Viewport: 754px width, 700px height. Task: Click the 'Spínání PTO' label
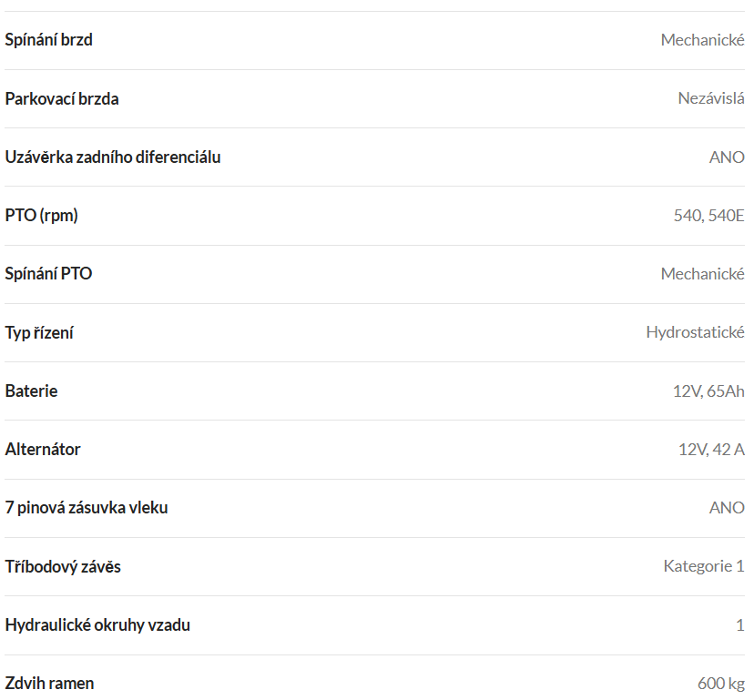pyautogui.click(x=48, y=274)
